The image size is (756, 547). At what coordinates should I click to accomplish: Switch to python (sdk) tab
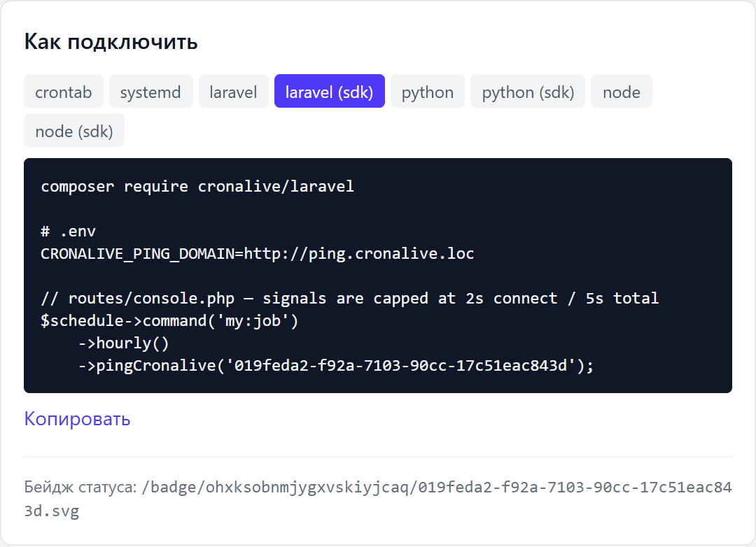click(528, 91)
